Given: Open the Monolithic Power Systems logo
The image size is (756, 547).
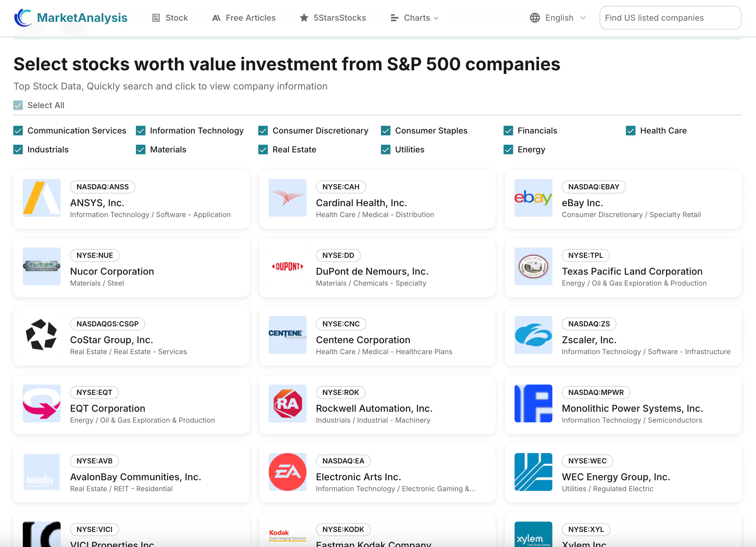Looking at the screenshot, I should coord(533,403).
